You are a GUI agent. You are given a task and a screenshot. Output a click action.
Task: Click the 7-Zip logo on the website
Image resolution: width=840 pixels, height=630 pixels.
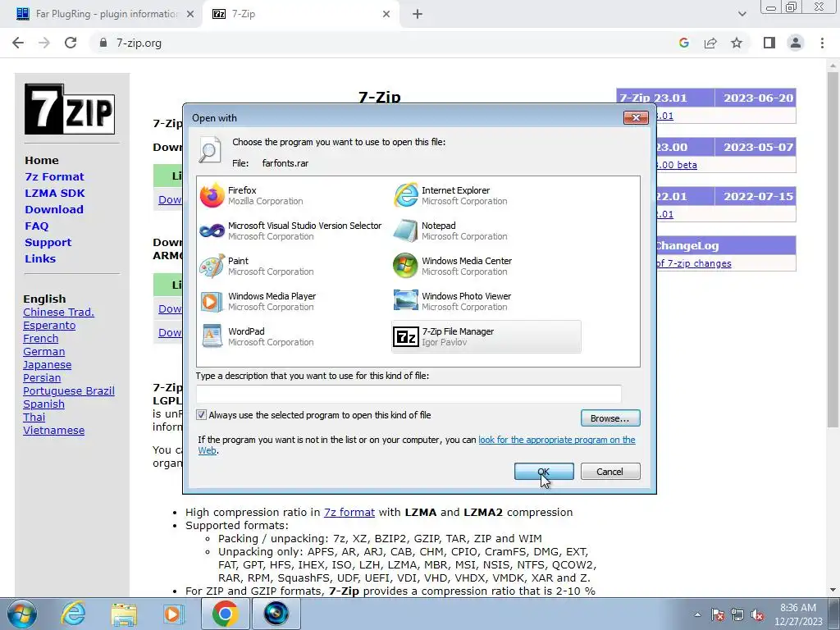pyautogui.click(x=70, y=109)
